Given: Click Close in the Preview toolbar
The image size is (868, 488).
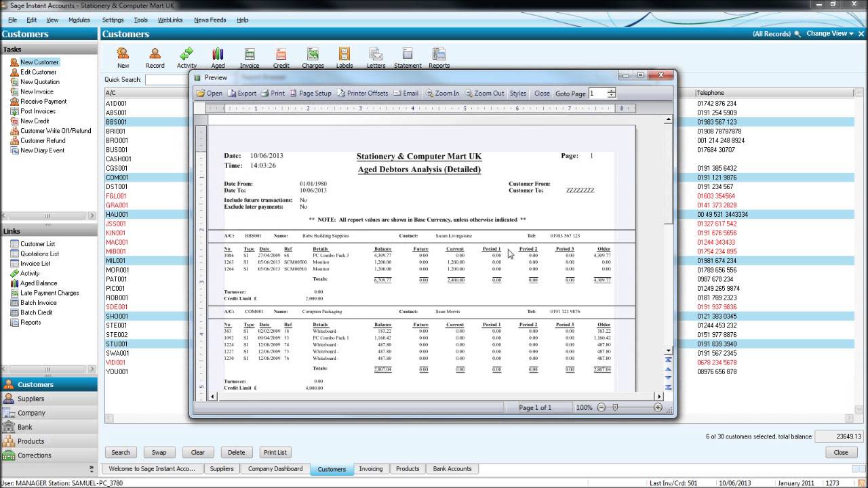Looking at the screenshot, I should pyautogui.click(x=542, y=94).
